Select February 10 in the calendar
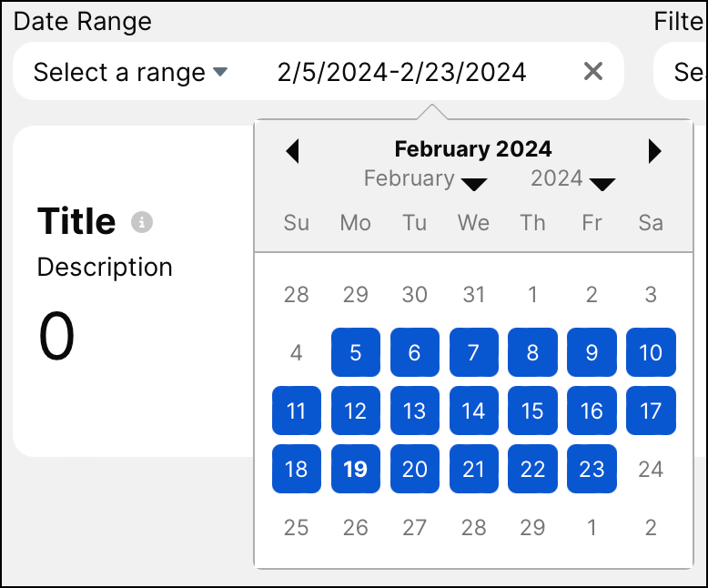 tap(651, 352)
